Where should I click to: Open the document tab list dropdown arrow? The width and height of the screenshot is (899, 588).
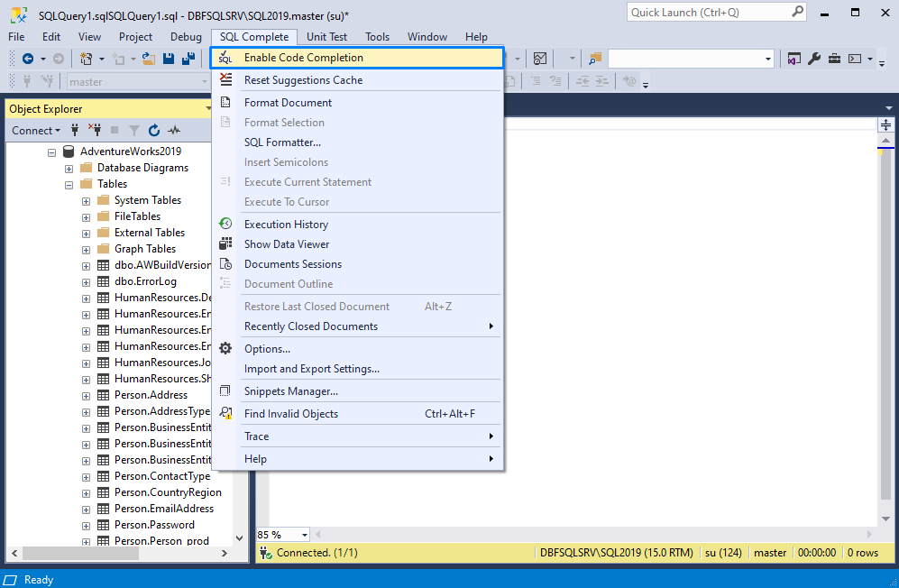889,108
